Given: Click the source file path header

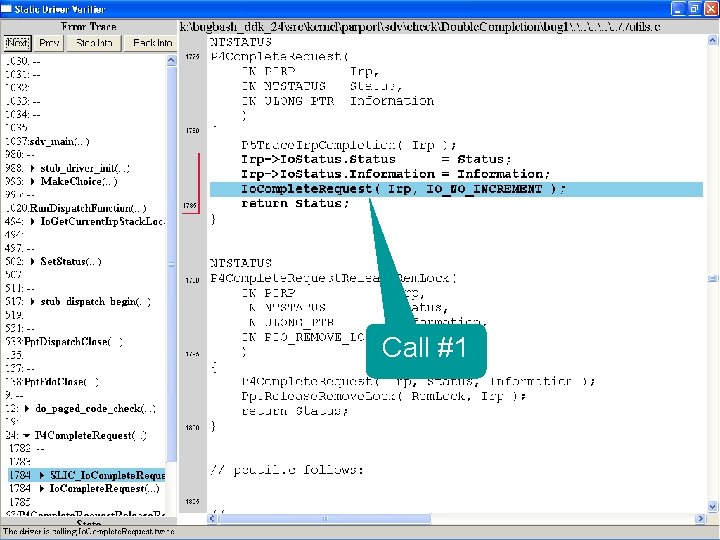Looking at the screenshot, I should (x=419, y=27).
